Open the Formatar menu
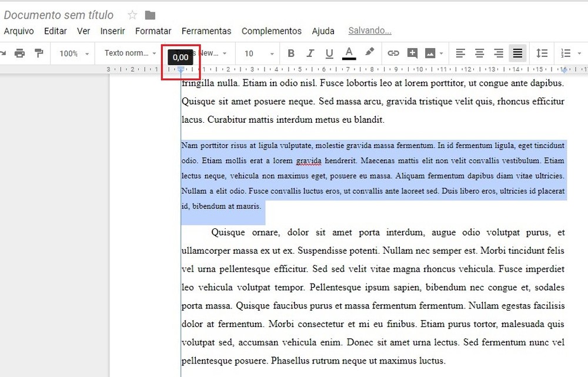Viewport: 588px width, 377px height. (x=153, y=31)
